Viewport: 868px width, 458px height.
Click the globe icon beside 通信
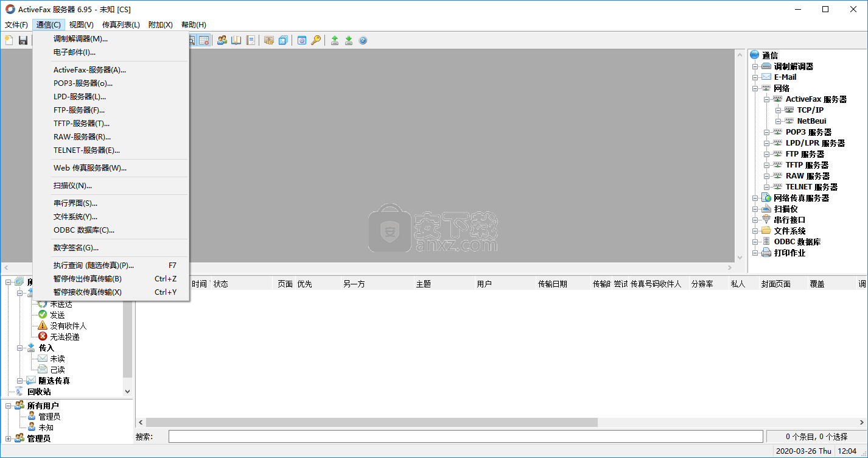tap(755, 55)
